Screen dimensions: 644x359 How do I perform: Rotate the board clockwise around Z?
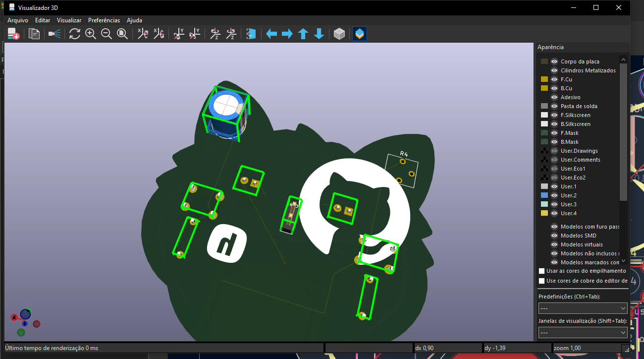point(215,34)
